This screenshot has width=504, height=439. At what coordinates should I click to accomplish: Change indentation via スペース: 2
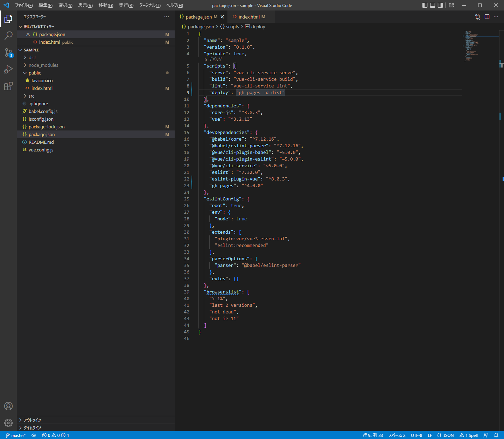397,435
